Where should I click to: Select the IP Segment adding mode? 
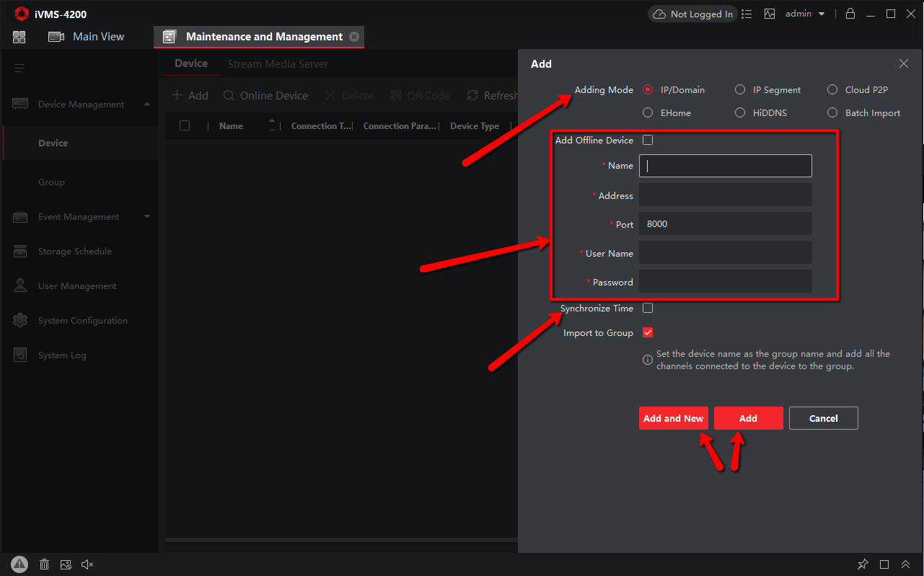click(x=740, y=90)
